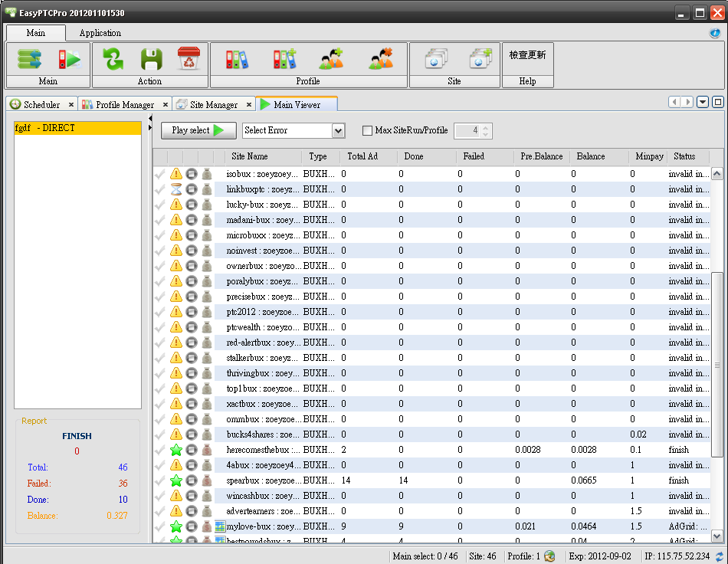This screenshot has height=564, width=728.
Task: Click the blue info icon at top right
Action: [715, 33]
